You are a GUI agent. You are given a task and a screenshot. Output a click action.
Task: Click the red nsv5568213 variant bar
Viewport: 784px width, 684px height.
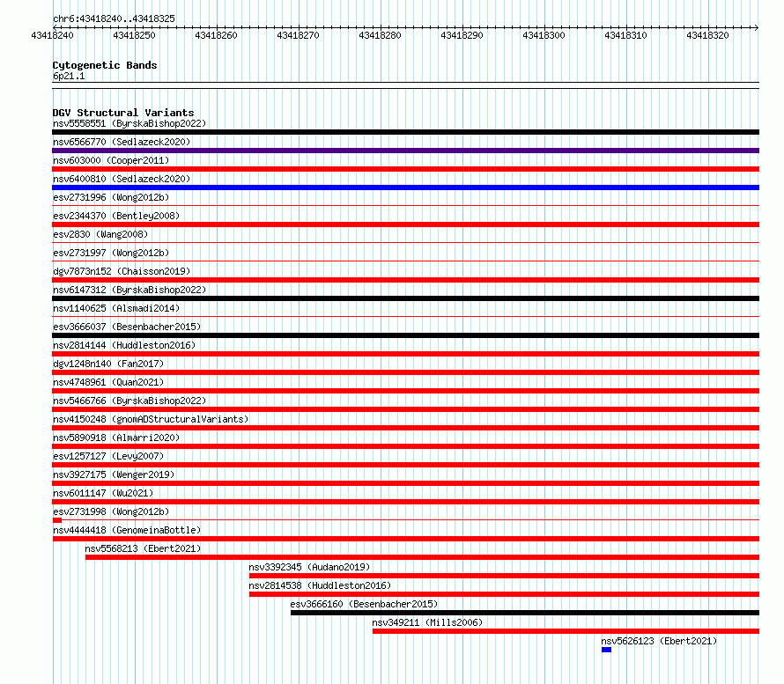[x=423, y=557]
